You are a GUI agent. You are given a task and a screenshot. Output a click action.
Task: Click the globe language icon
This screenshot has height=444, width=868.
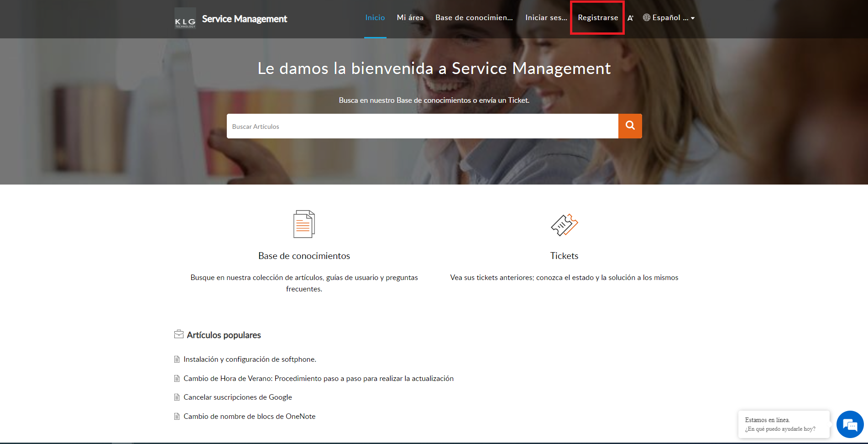647,18
